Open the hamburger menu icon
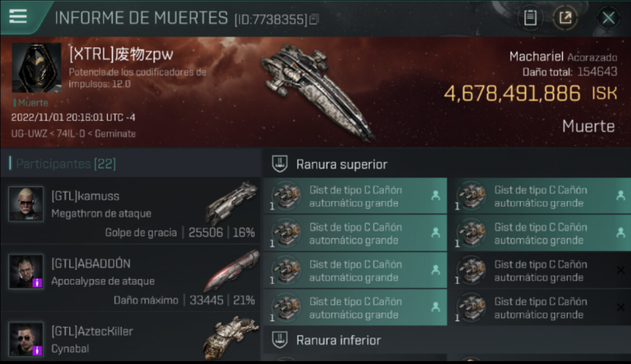 (x=18, y=16)
